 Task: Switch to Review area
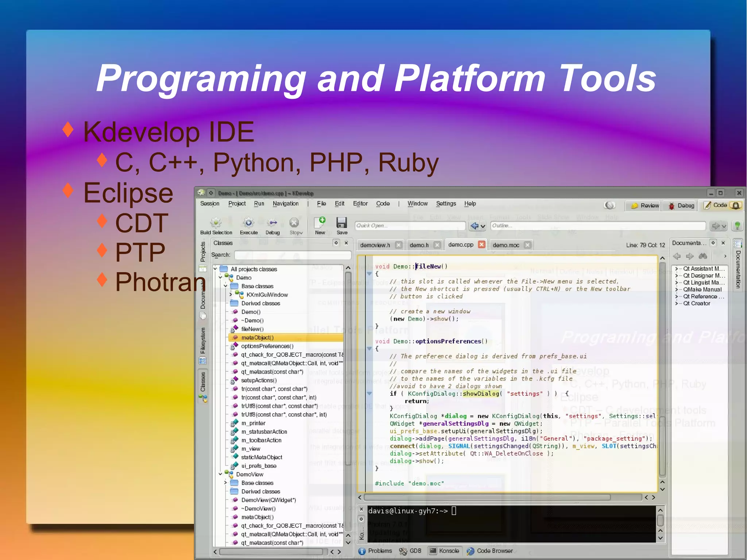(x=645, y=206)
